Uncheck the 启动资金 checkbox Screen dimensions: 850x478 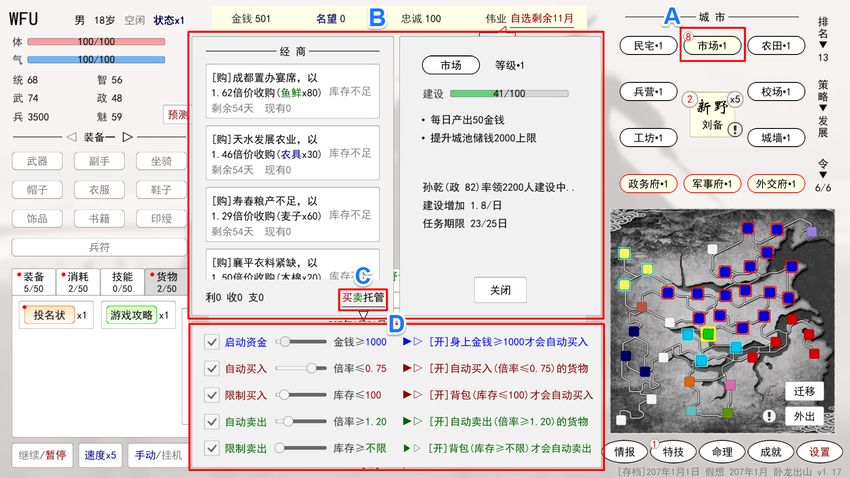(211, 342)
